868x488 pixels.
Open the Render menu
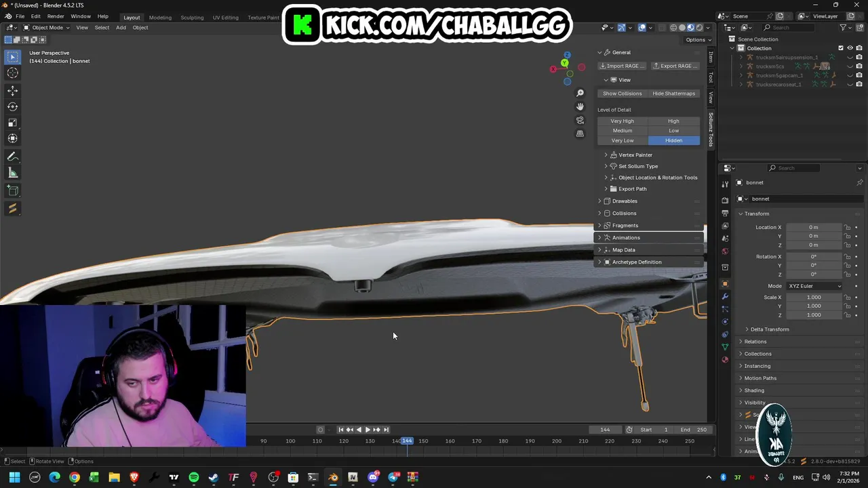coord(56,17)
